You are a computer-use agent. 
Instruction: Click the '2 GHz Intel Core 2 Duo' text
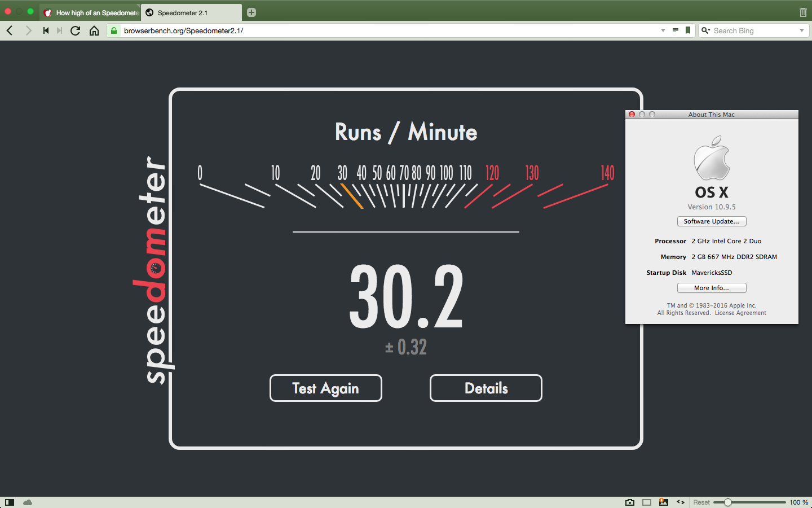[x=726, y=241]
